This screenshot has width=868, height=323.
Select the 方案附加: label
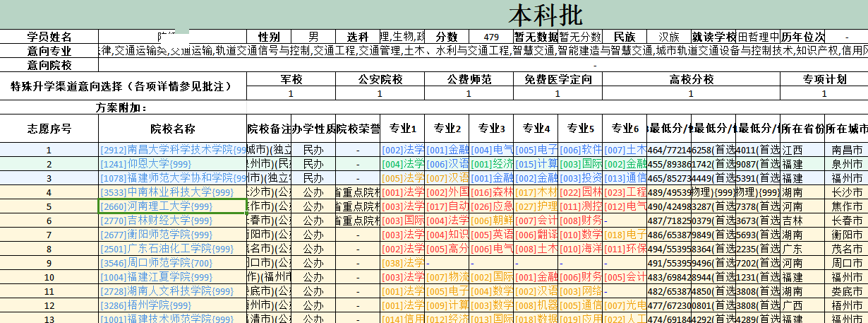[x=121, y=107]
